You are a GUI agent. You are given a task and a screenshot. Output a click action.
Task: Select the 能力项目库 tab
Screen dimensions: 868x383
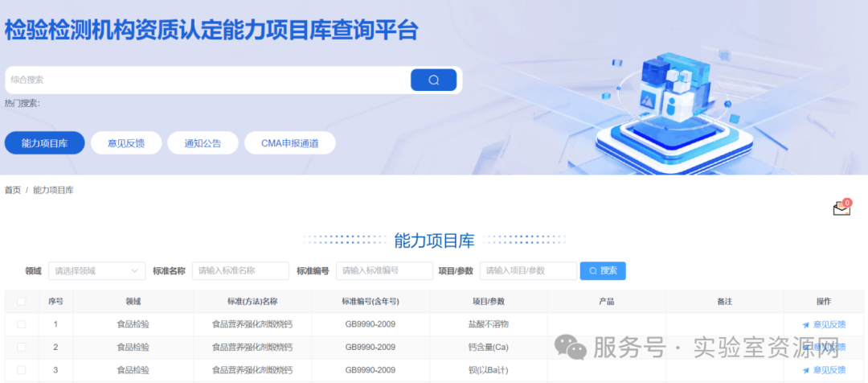click(x=44, y=143)
